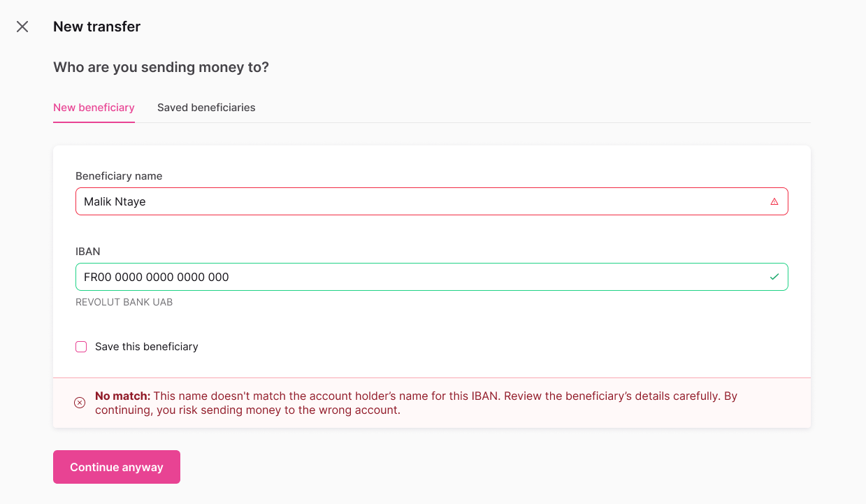
Task: Click Continue anyway despite the name mismatch
Action: click(116, 466)
